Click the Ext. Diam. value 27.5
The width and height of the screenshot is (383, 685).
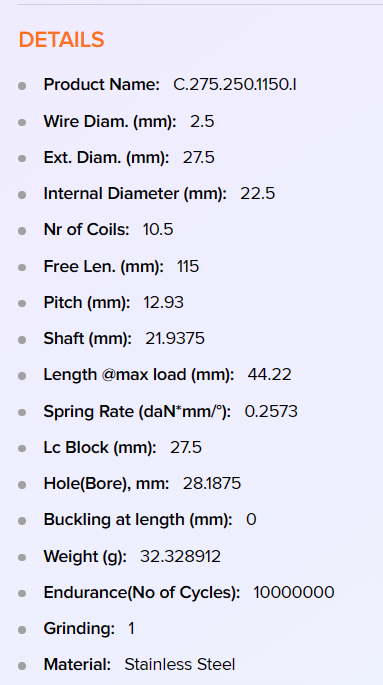point(199,157)
